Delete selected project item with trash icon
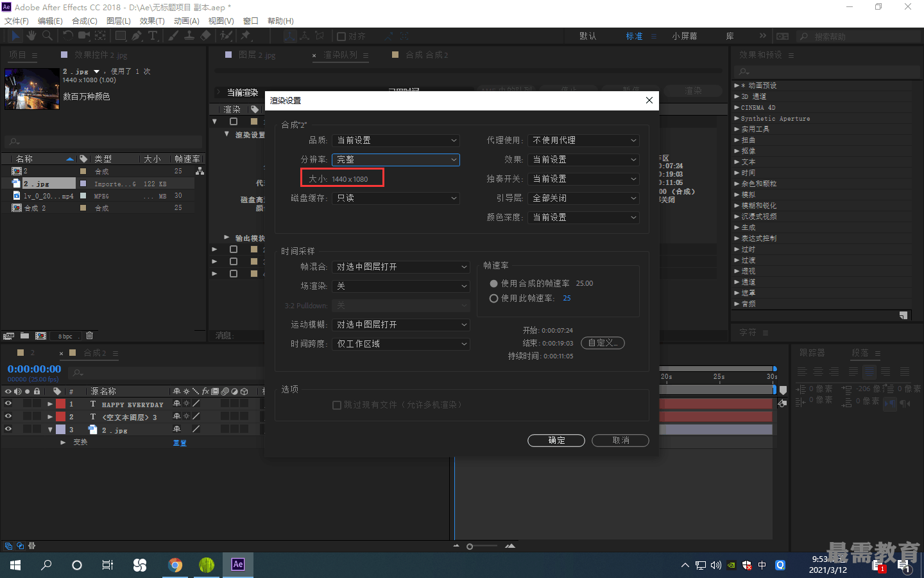 [90, 336]
